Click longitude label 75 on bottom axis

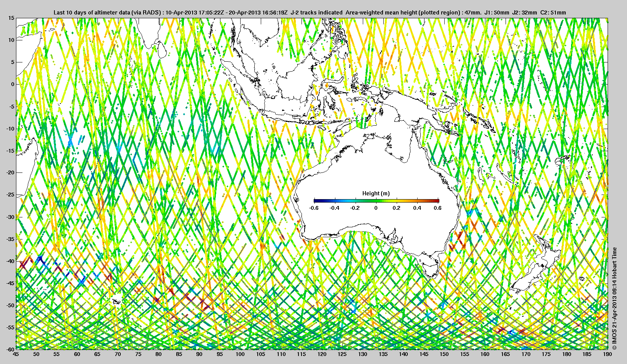[x=138, y=354]
